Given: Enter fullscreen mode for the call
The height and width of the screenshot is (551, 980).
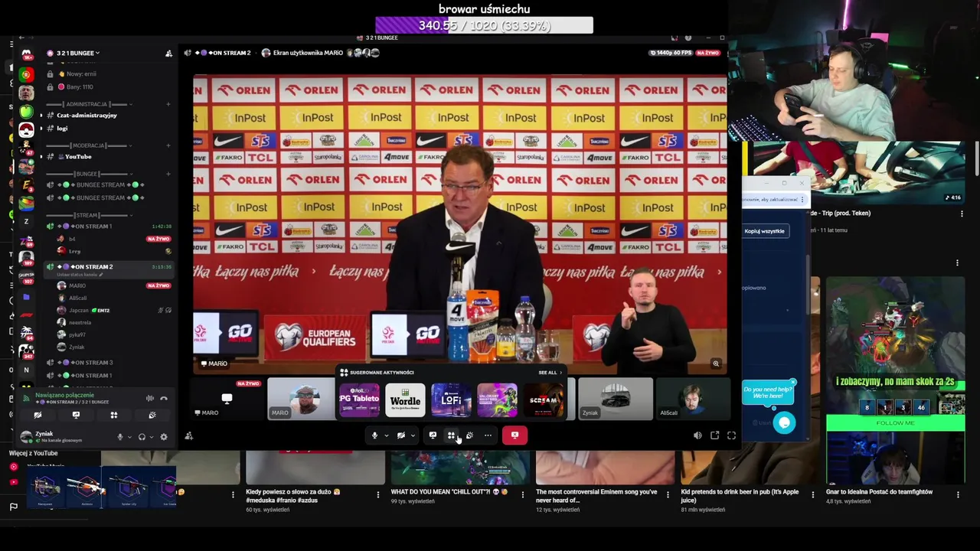Looking at the screenshot, I should [x=731, y=435].
